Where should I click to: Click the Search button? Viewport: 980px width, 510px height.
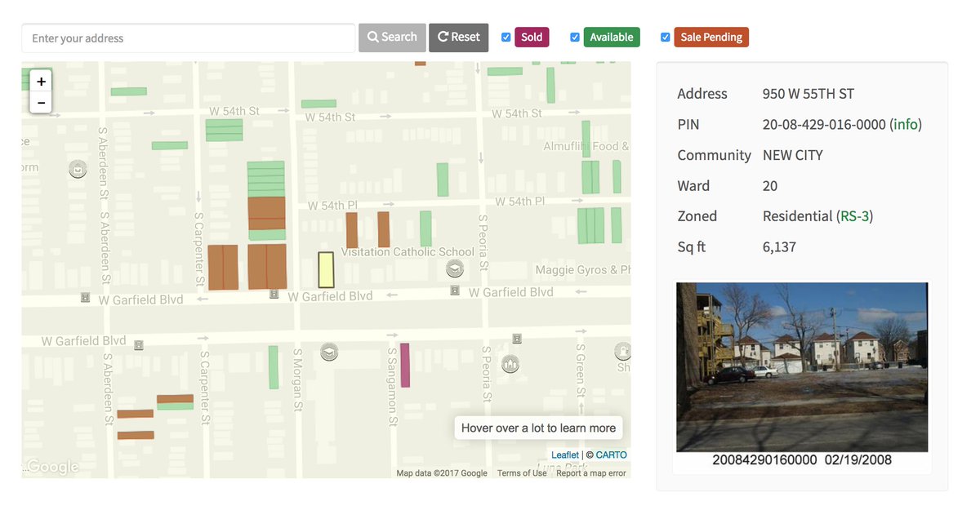392,38
